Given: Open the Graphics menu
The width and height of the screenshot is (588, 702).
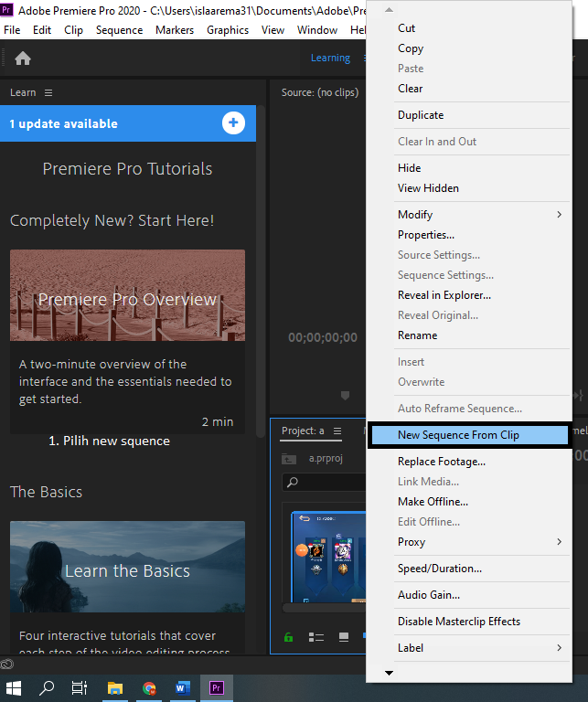Looking at the screenshot, I should coord(228,30).
